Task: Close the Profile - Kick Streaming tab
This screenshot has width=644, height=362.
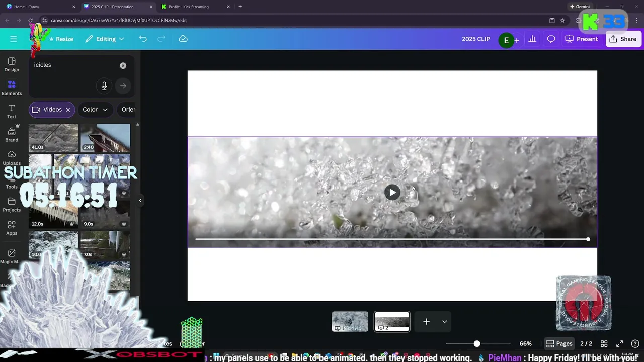Action: 228,7
